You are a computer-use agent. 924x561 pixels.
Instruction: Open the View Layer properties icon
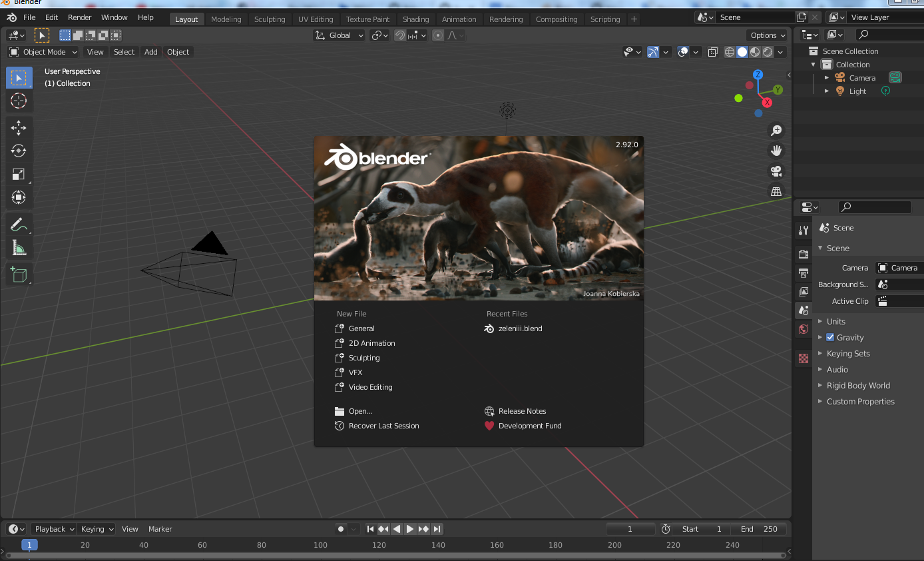804,292
